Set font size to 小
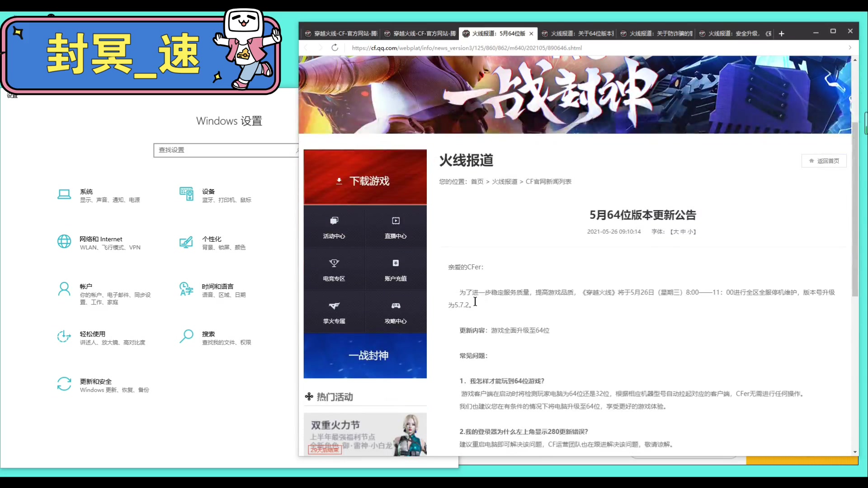This screenshot has width=868, height=488. pyautogui.click(x=690, y=232)
